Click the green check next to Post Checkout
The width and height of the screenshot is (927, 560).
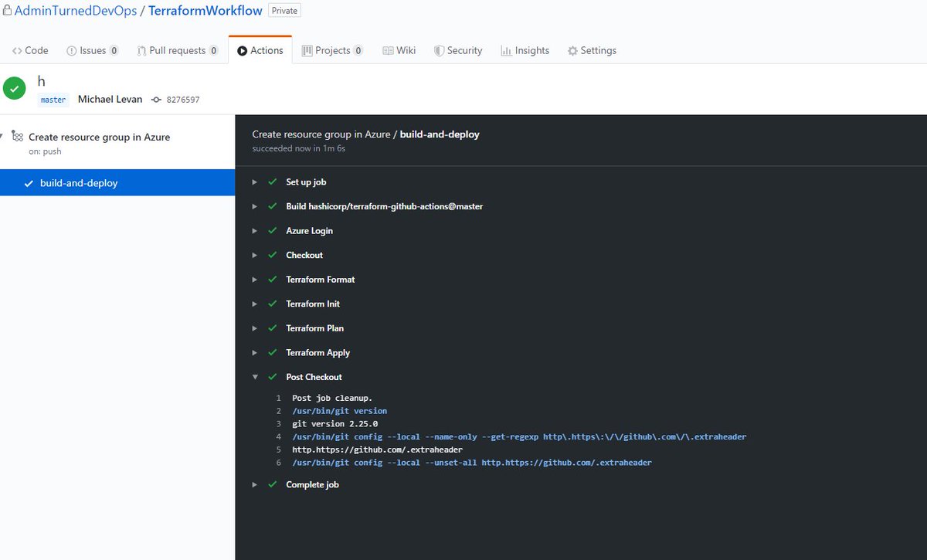[x=272, y=377]
